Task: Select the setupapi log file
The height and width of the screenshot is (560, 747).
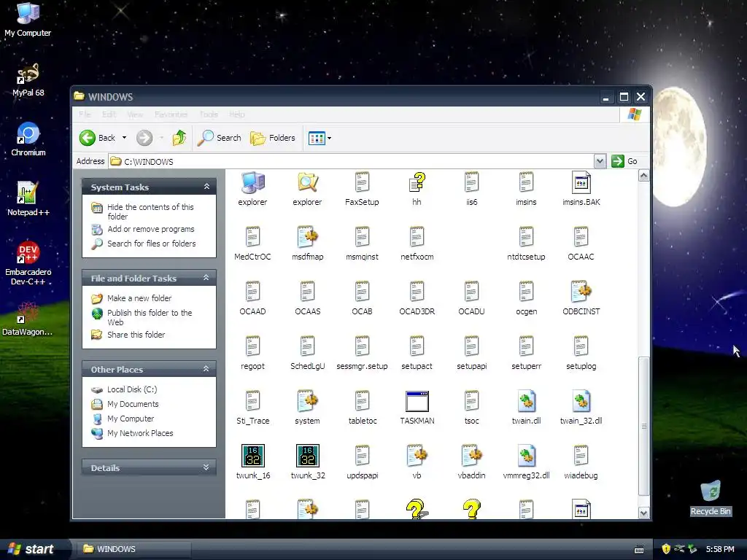Action: click(x=472, y=346)
